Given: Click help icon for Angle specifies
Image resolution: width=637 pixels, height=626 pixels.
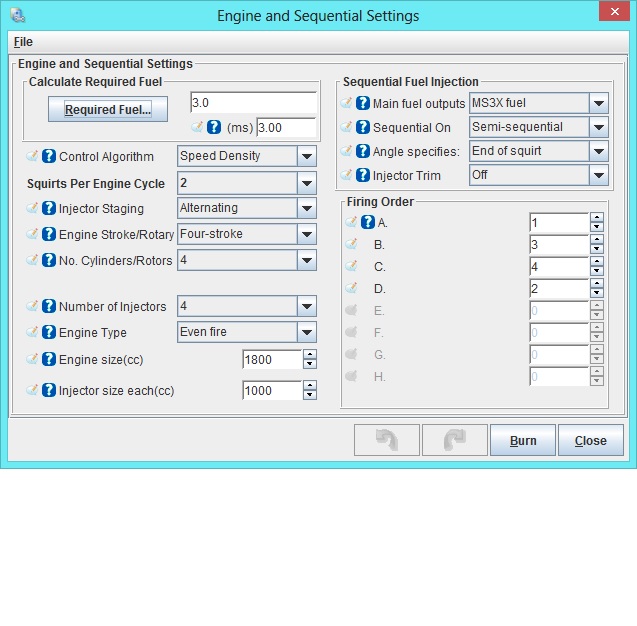Looking at the screenshot, I should [x=363, y=152].
